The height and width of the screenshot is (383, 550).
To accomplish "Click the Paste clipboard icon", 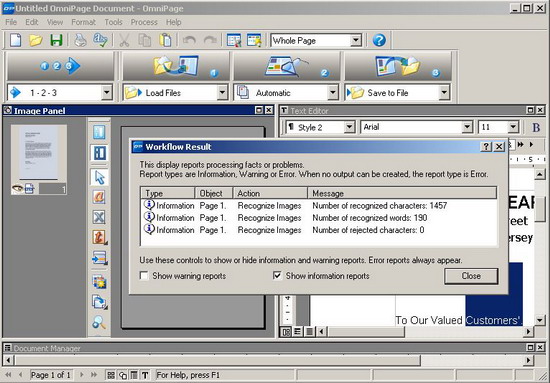I will tap(165, 40).
